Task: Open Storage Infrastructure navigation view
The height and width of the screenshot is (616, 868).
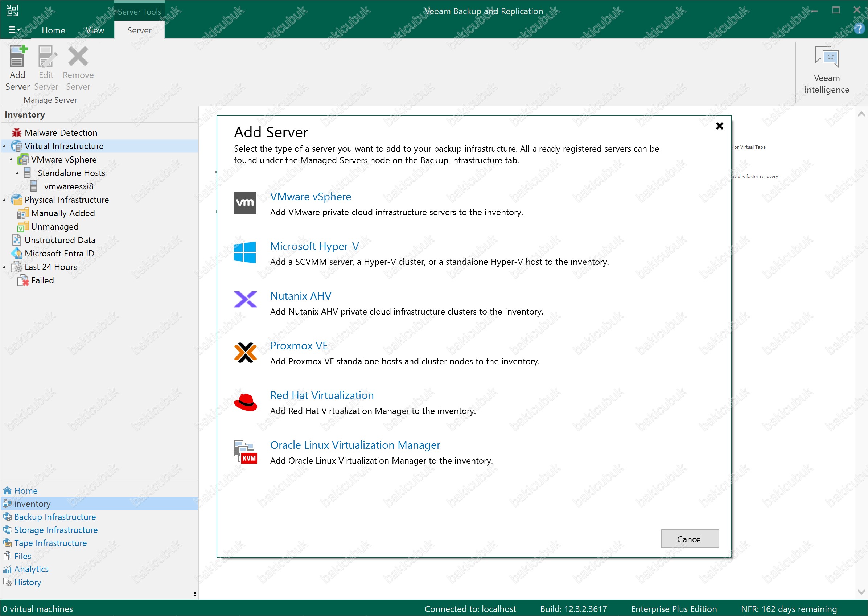Action: [x=56, y=530]
